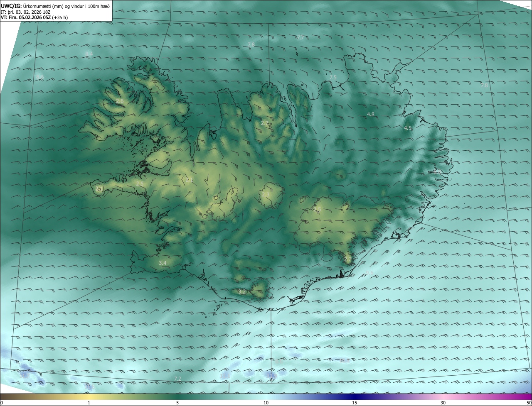The width and height of the screenshot is (532, 406).
Task: Click the 3.4 value on Reykjanes
Action: point(163,263)
